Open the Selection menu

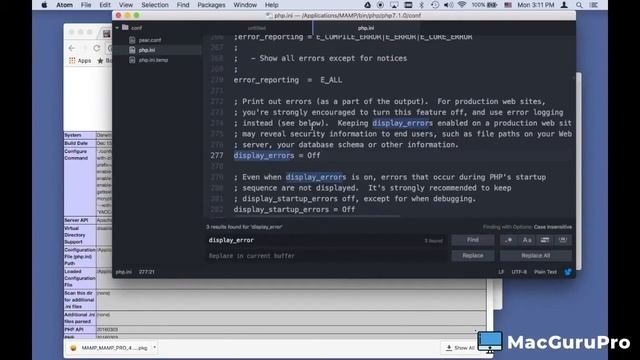(x=155, y=5)
